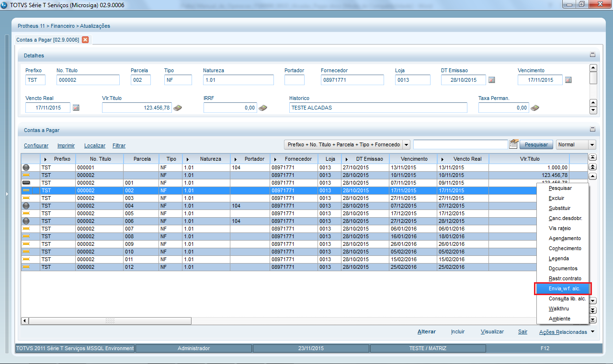Open calendar picker for DT Emissao
The width and height of the screenshot is (613, 364).
491,80
